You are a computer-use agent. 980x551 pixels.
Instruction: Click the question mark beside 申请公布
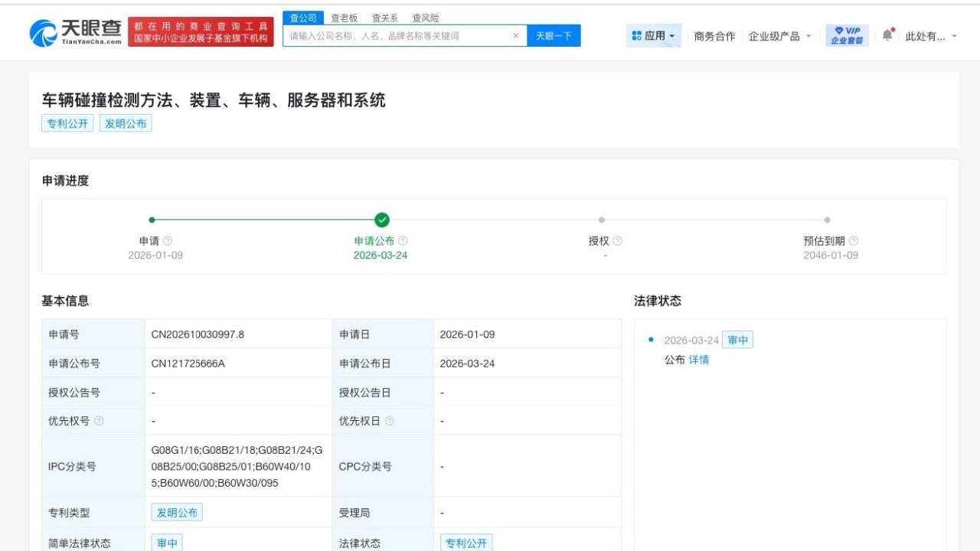pos(403,240)
